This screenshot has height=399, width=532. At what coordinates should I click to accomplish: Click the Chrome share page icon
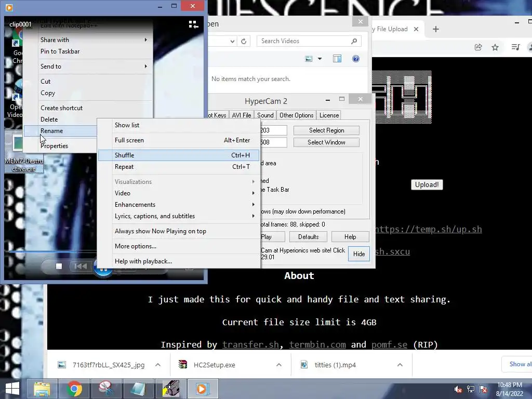[x=478, y=47]
